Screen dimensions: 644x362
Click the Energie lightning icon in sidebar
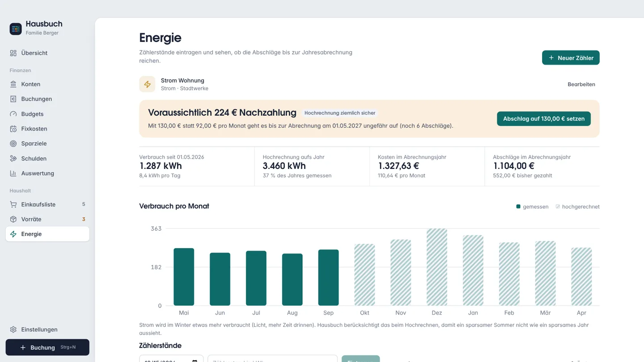pyautogui.click(x=13, y=234)
